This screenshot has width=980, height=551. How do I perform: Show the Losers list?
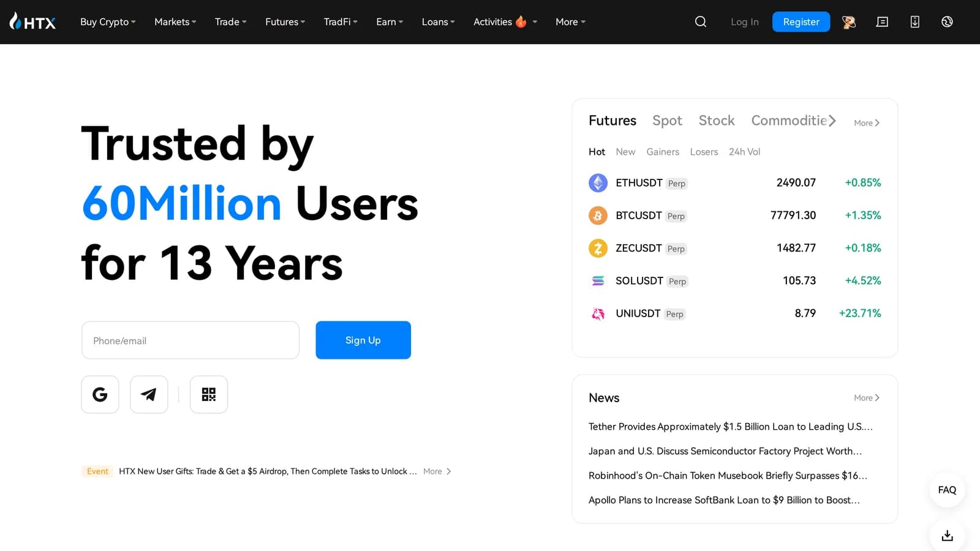click(x=704, y=152)
